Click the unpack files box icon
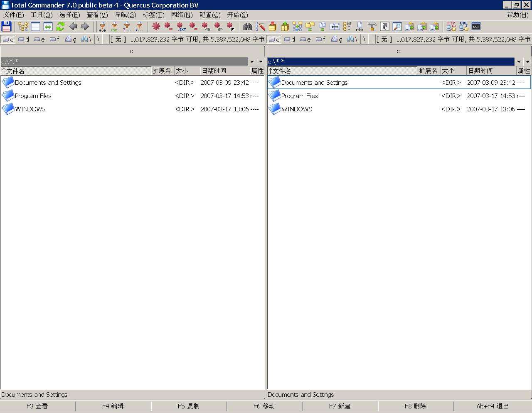 tap(285, 27)
